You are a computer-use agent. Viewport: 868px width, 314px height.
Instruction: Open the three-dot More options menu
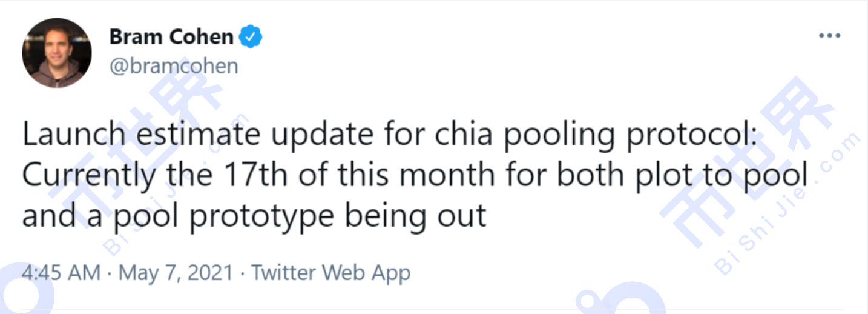pyautogui.click(x=829, y=36)
